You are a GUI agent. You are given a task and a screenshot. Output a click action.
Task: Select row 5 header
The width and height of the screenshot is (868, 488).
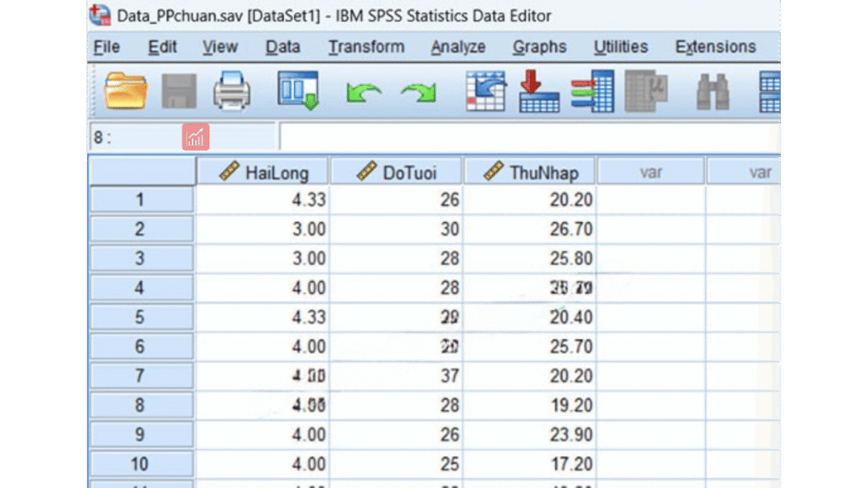pyautogui.click(x=141, y=318)
